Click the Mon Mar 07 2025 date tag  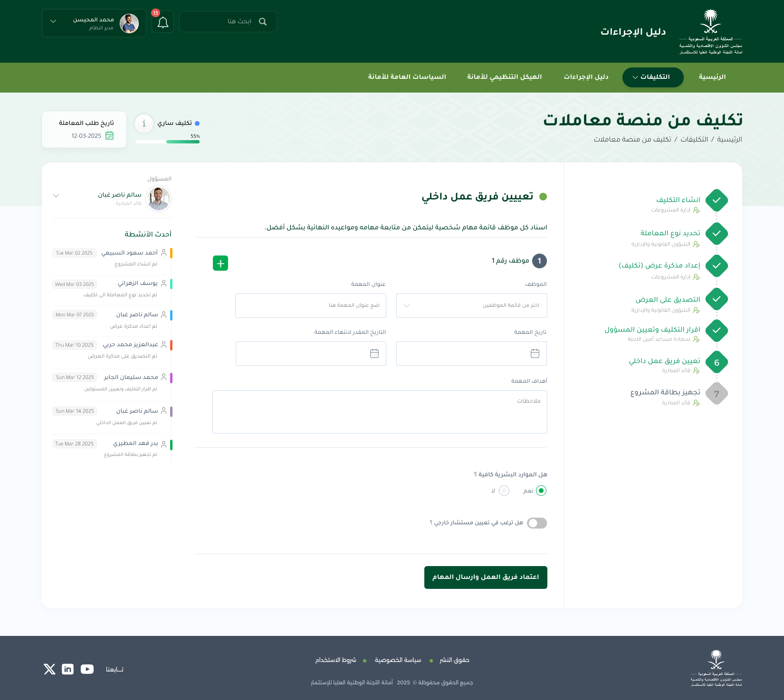(75, 315)
